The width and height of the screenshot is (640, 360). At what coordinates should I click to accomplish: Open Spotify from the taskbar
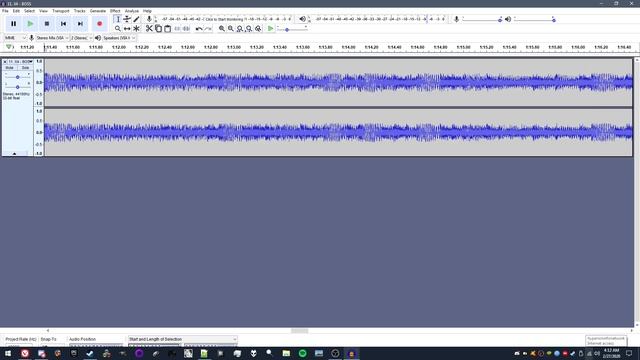[302, 353]
